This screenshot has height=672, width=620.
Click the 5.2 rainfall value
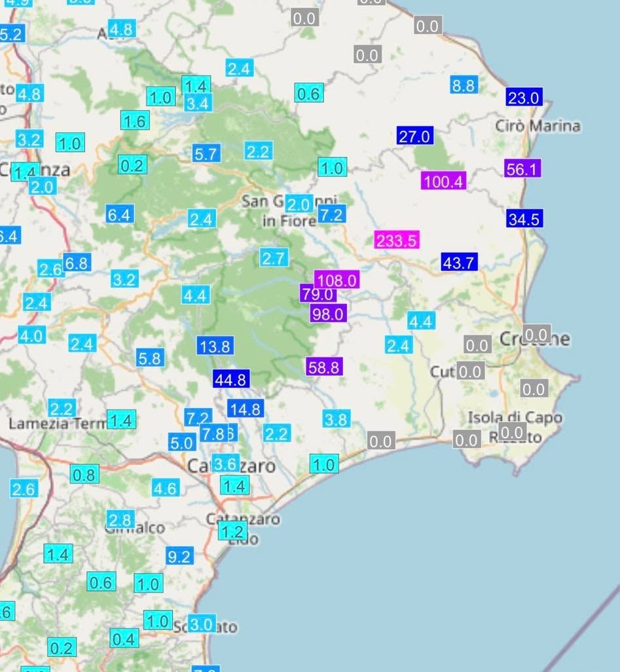11,34
